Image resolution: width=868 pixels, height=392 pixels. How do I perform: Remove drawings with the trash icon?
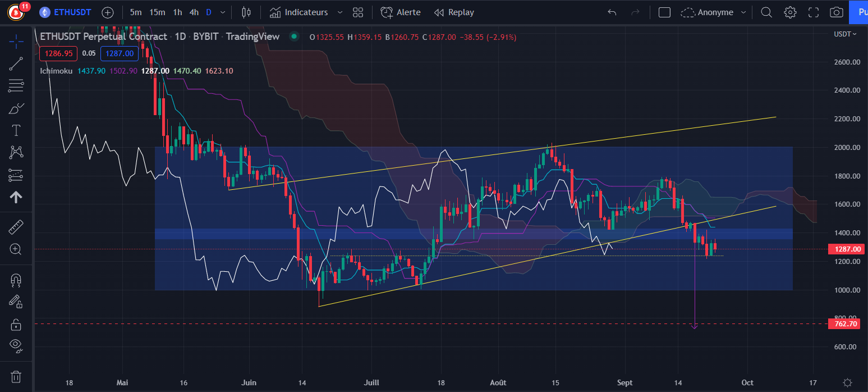coord(16,377)
